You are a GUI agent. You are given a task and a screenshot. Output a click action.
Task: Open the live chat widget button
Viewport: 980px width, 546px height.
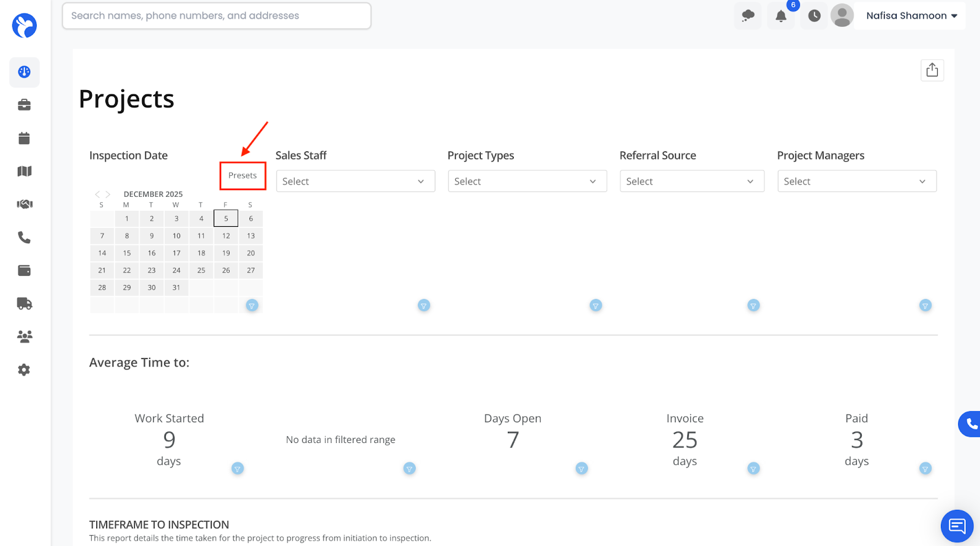click(957, 526)
